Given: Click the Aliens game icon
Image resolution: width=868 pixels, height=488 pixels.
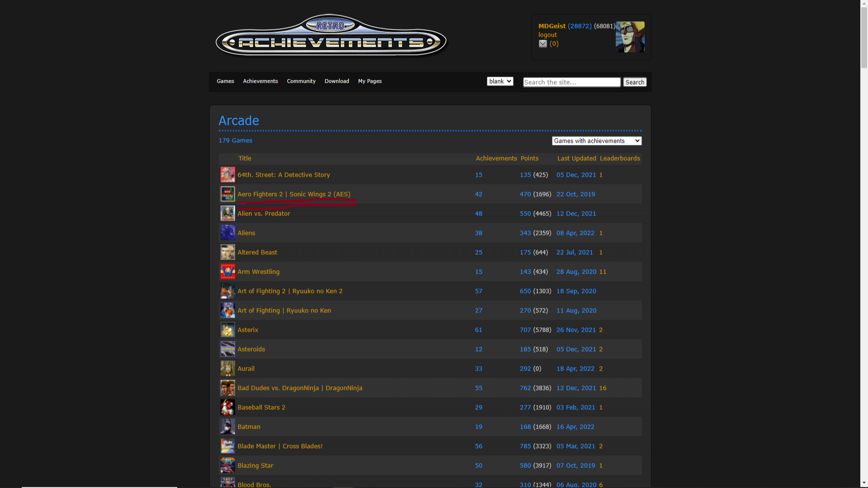Looking at the screenshot, I should coord(227,233).
